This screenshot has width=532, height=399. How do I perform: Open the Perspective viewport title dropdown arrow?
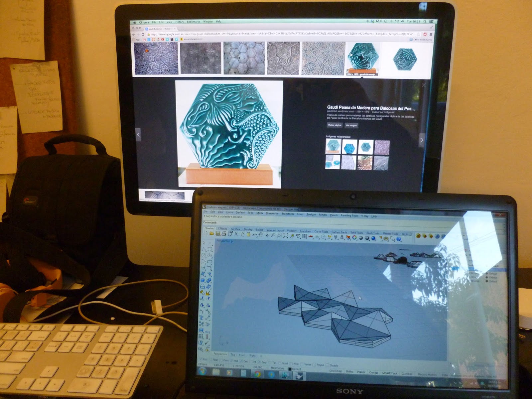[233, 241]
